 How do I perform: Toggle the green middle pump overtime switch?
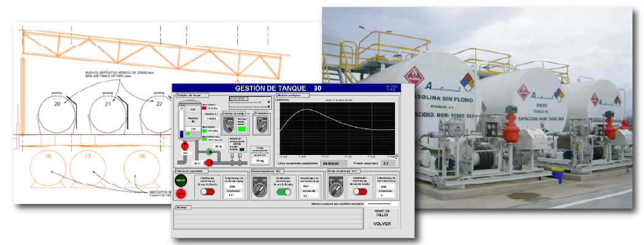[283, 192]
